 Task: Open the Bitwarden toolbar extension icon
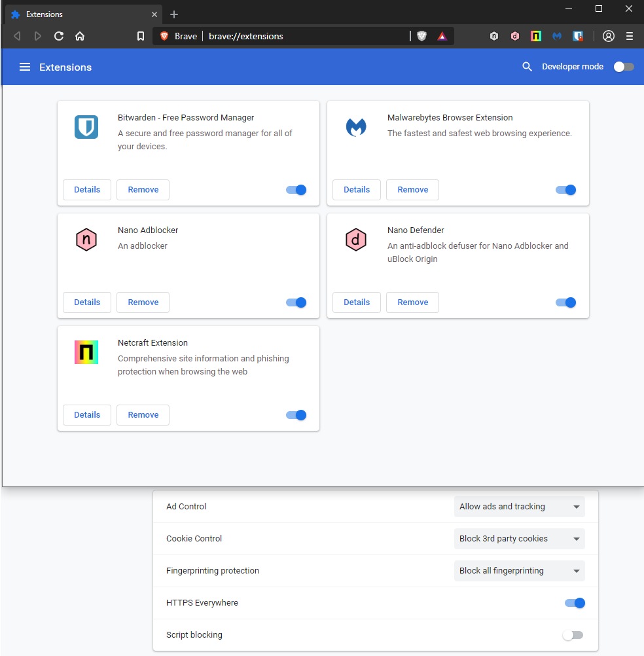coord(578,36)
